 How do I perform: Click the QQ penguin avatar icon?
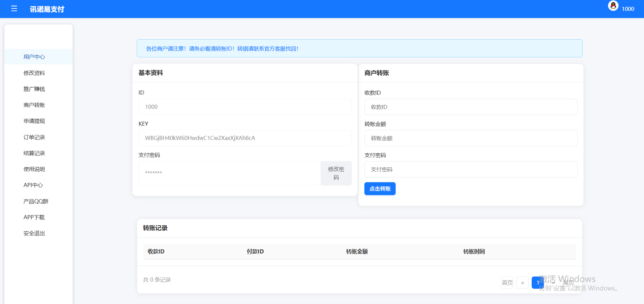click(x=613, y=6)
